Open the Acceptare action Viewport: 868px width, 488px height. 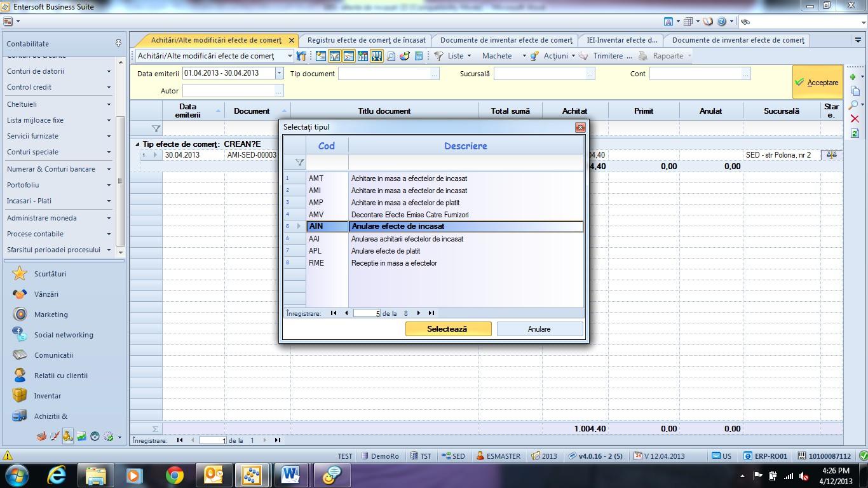[817, 83]
